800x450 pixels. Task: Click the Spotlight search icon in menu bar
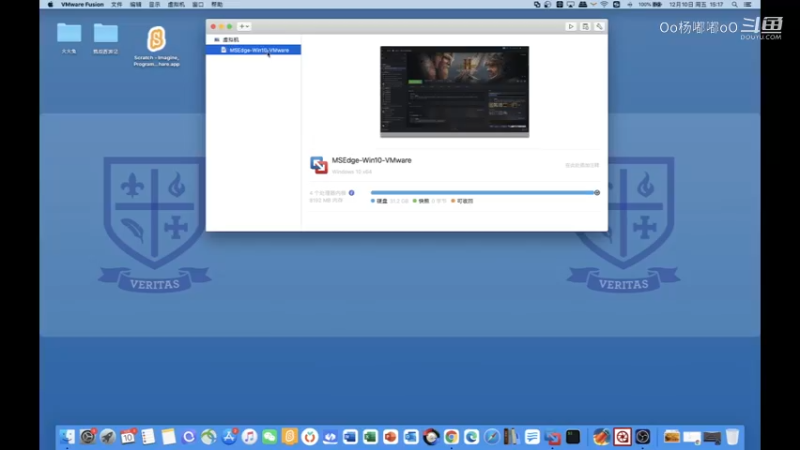735,5
